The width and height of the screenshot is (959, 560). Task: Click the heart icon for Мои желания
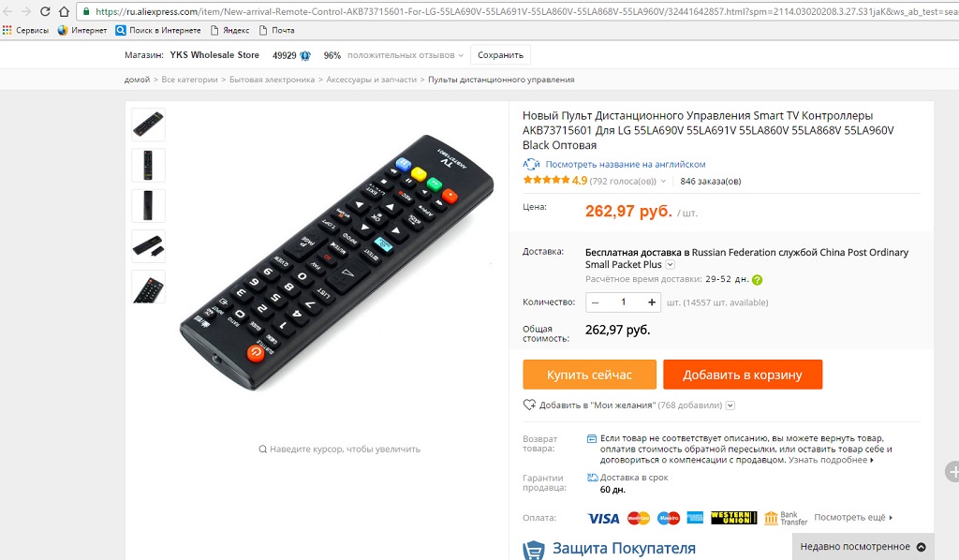[x=529, y=405]
